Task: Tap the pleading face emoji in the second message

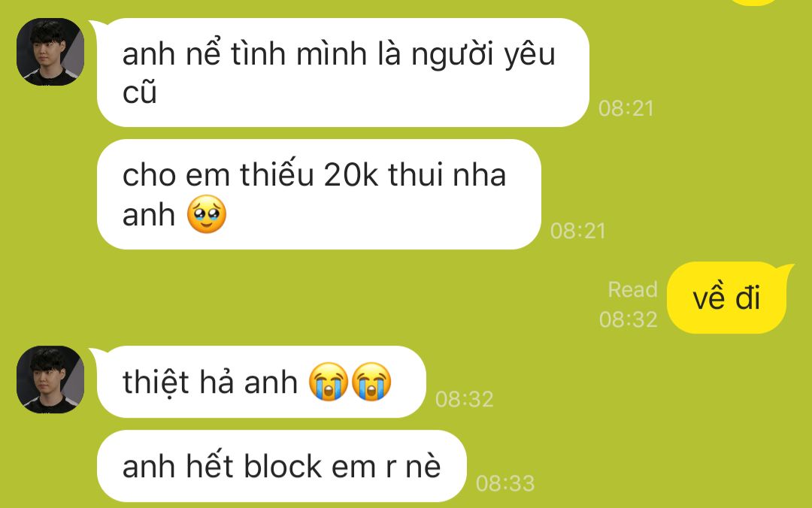Action: pyautogui.click(x=207, y=214)
